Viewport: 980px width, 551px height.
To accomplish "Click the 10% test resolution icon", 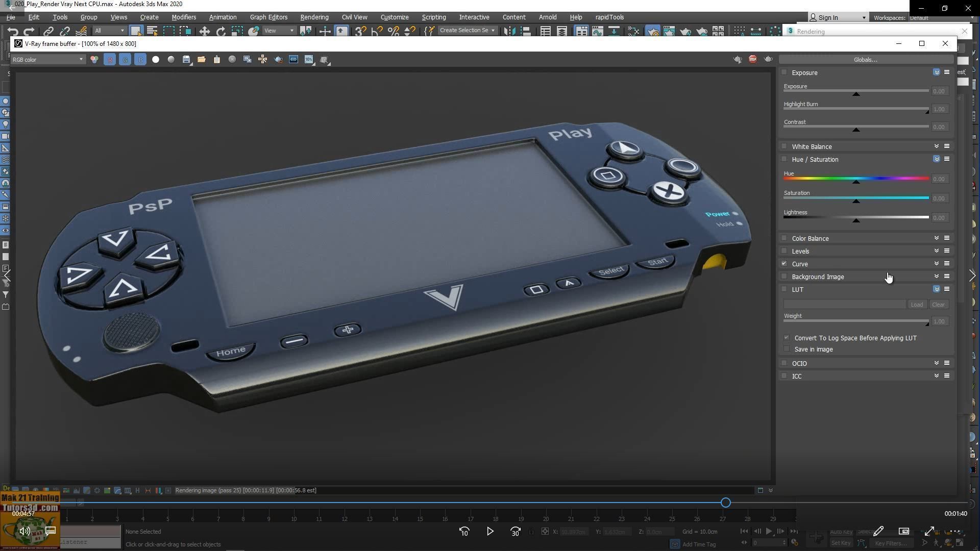I will coord(309,60).
